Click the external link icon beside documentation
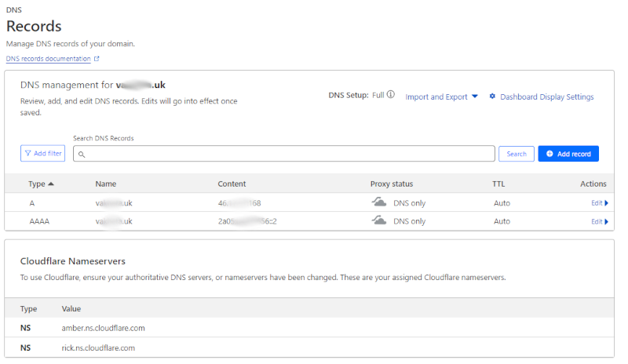628x364 pixels. pos(97,59)
